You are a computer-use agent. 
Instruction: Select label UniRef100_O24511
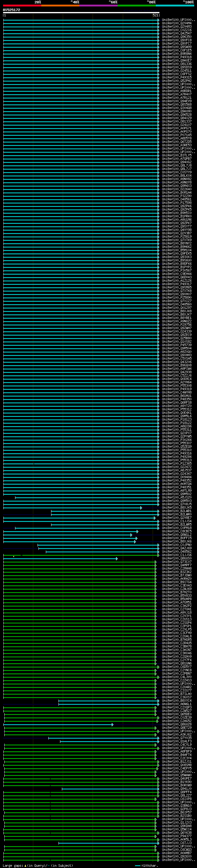pyautogui.click(x=176, y=71)
